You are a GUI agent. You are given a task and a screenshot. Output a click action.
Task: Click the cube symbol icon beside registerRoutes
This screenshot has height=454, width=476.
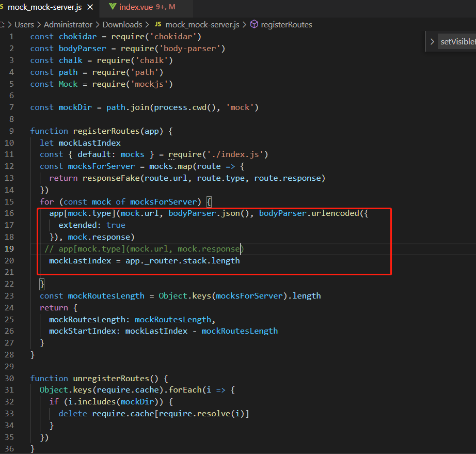coord(253,24)
